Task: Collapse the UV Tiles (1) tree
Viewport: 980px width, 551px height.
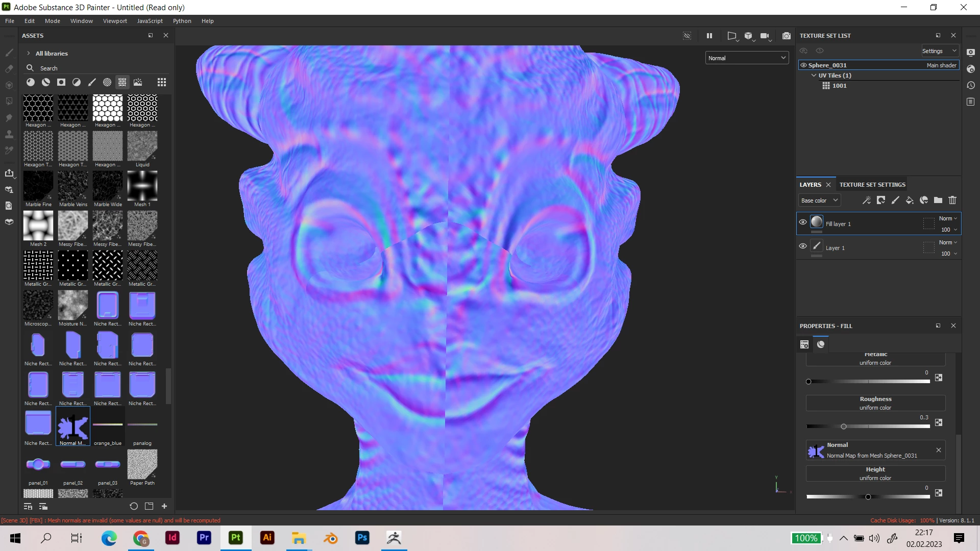Action: (x=814, y=76)
